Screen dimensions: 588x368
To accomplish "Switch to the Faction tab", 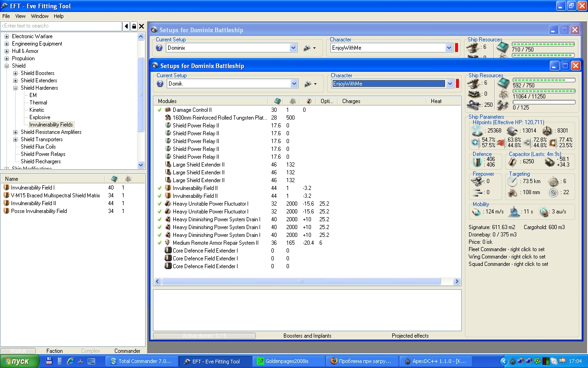I will coord(55,351).
